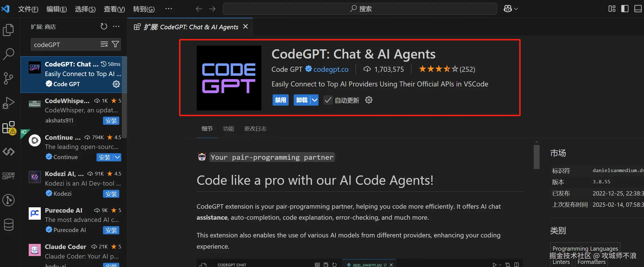644x267 pixels.
Task: Install the Continue extension
Action: (x=105, y=157)
